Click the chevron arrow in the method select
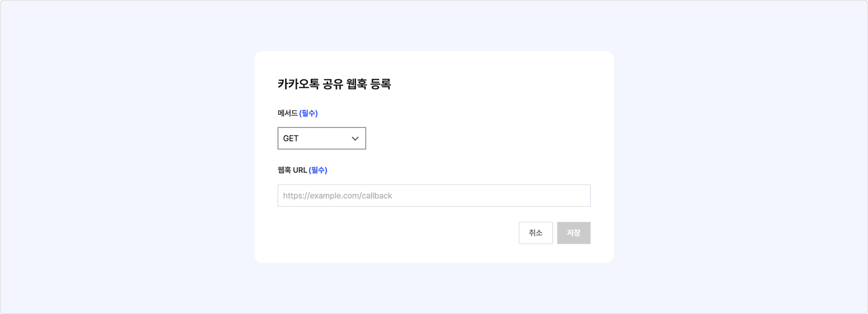The height and width of the screenshot is (314, 868). [355, 139]
